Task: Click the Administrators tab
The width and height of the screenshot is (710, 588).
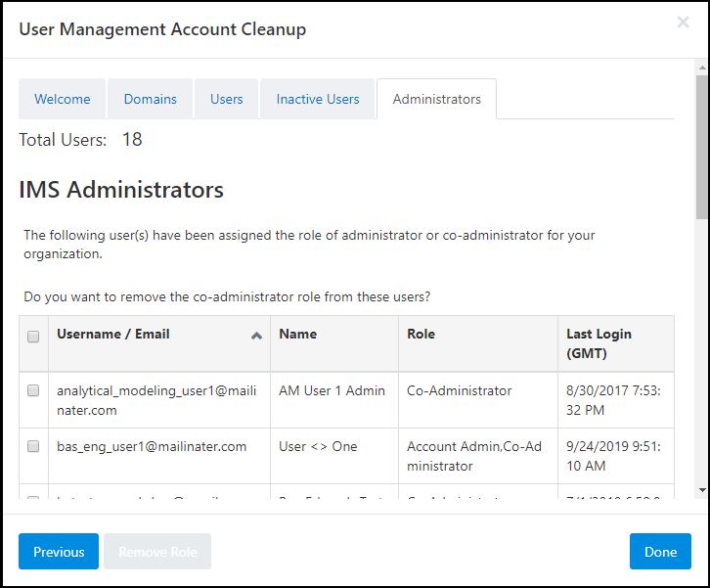Action: click(436, 99)
